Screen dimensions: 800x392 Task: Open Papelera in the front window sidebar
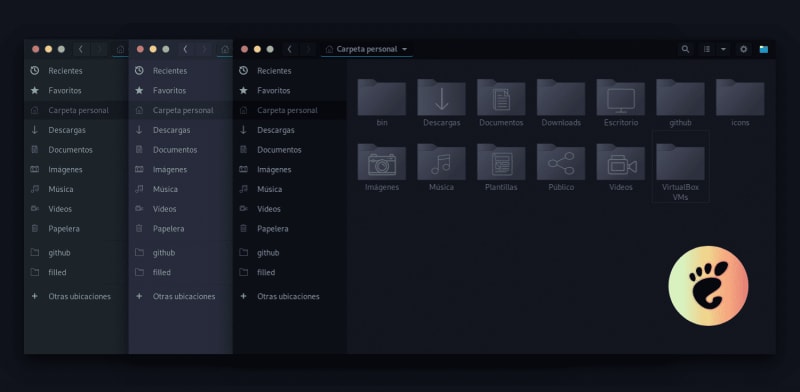[289, 229]
